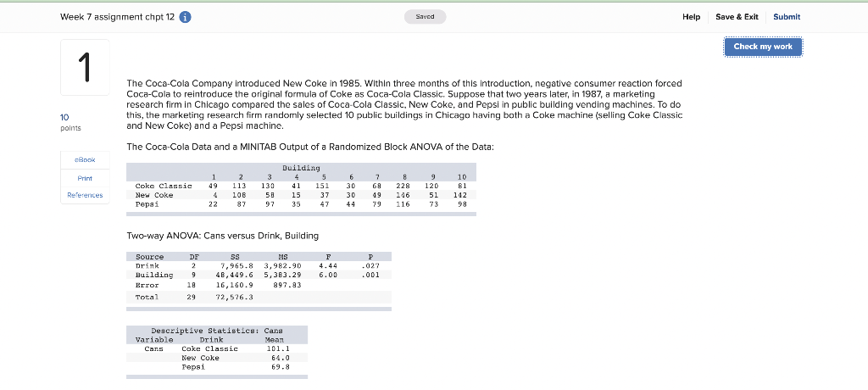Click the assignment info icon
This screenshot has height=390, width=868.
coord(186,17)
